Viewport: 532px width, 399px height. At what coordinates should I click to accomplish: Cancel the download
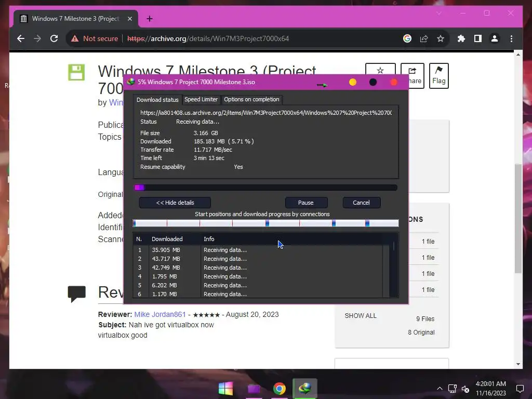point(362,203)
